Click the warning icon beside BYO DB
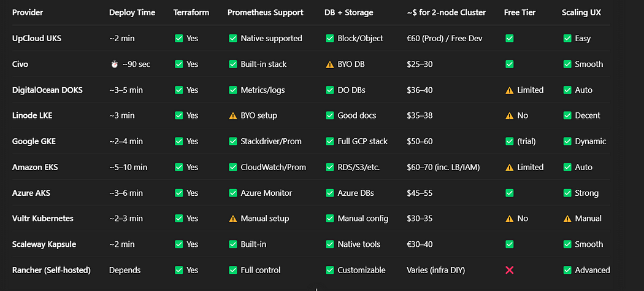The width and height of the screenshot is (644, 291). [330, 64]
